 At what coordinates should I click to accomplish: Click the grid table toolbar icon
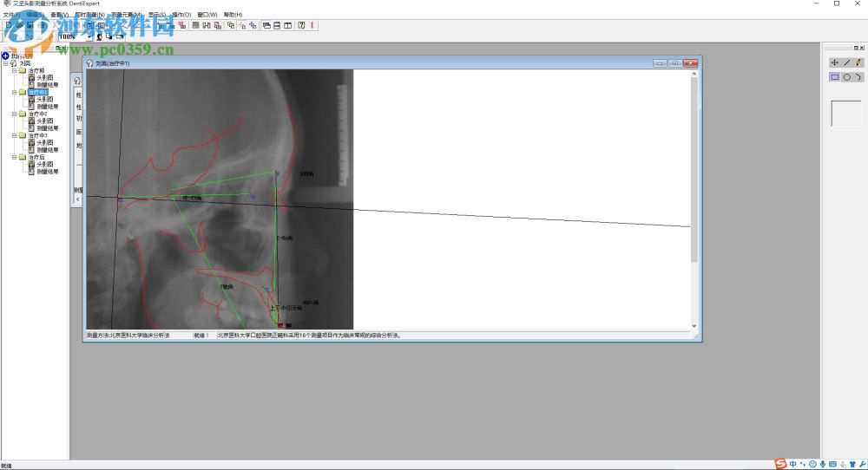(195, 25)
